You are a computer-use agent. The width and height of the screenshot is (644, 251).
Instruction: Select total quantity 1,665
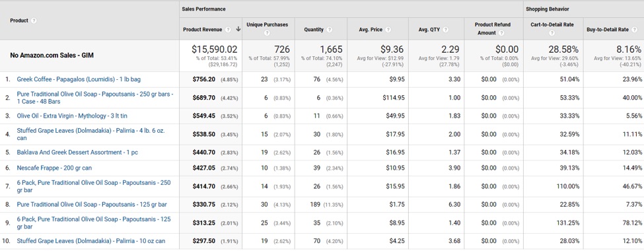pyautogui.click(x=331, y=50)
